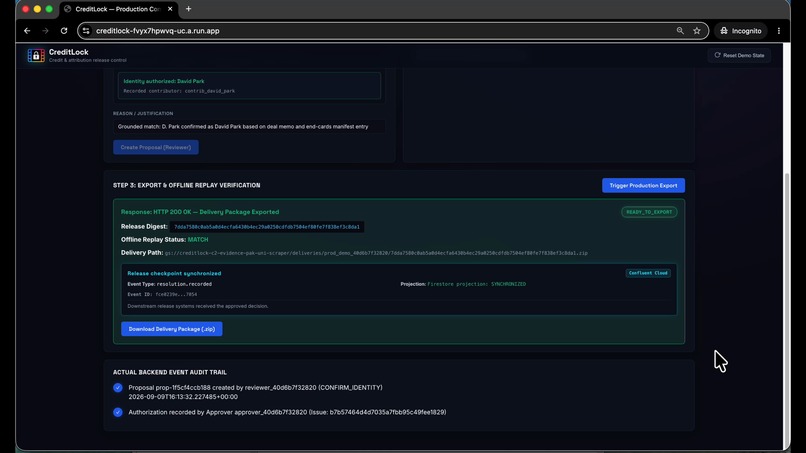Screen dimensions: 806x453
Task: Open the Chrome three-dot menu
Action: [779, 31]
